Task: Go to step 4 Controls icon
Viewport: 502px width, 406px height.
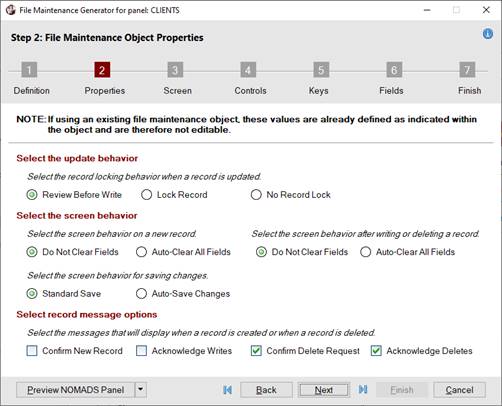Action: tap(248, 70)
